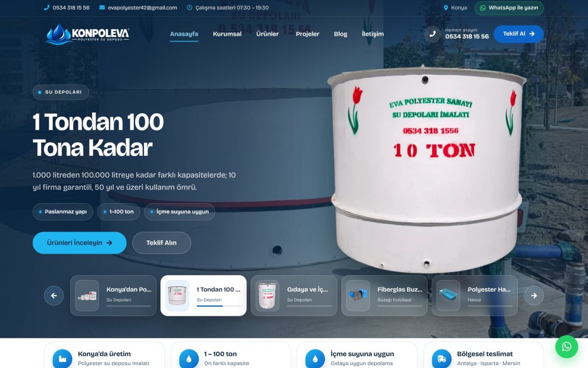
Task: Select the Fiberglas Buz... slide card
Action: [384, 295]
